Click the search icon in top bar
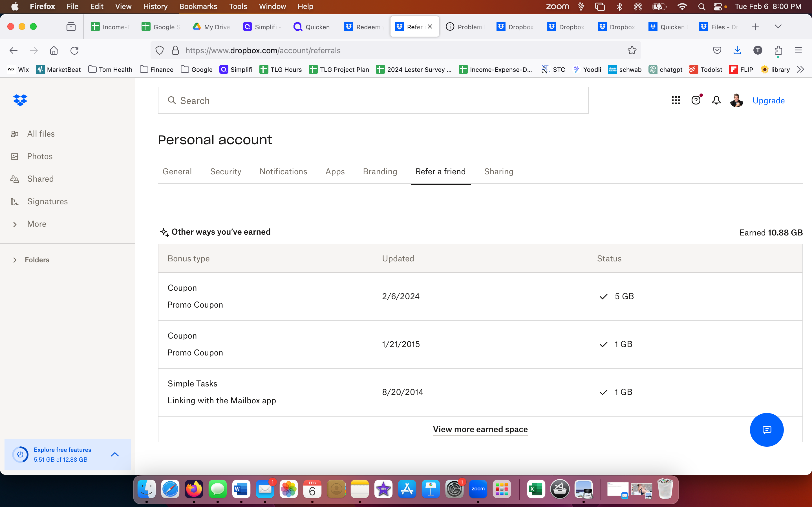Viewport: 812px width, 507px height. 701,6
